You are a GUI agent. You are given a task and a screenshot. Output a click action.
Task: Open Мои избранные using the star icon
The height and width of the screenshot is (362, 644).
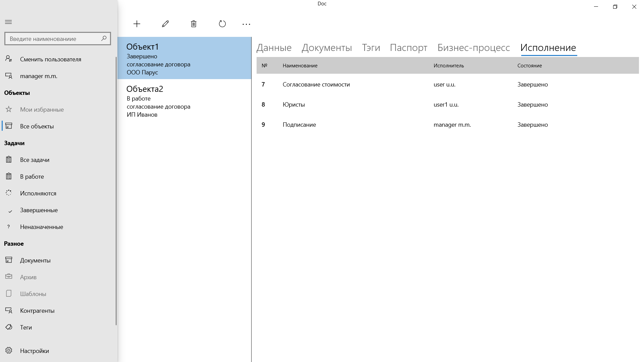pos(8,109)
